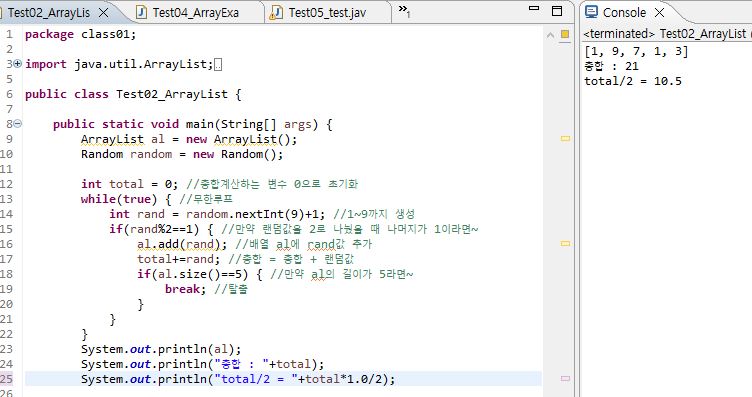
Task: Close the Test02_ArrayLis editor tab
Action: click(x=103, y=13)
